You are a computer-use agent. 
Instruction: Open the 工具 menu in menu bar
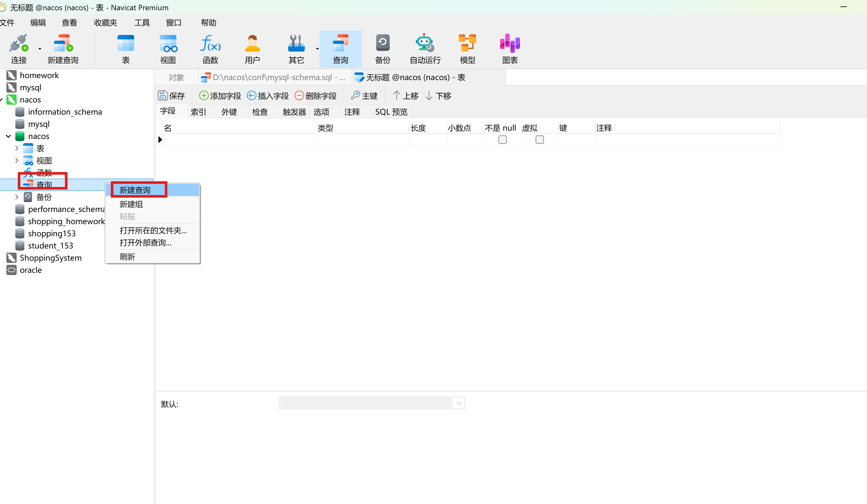point(142,23)
